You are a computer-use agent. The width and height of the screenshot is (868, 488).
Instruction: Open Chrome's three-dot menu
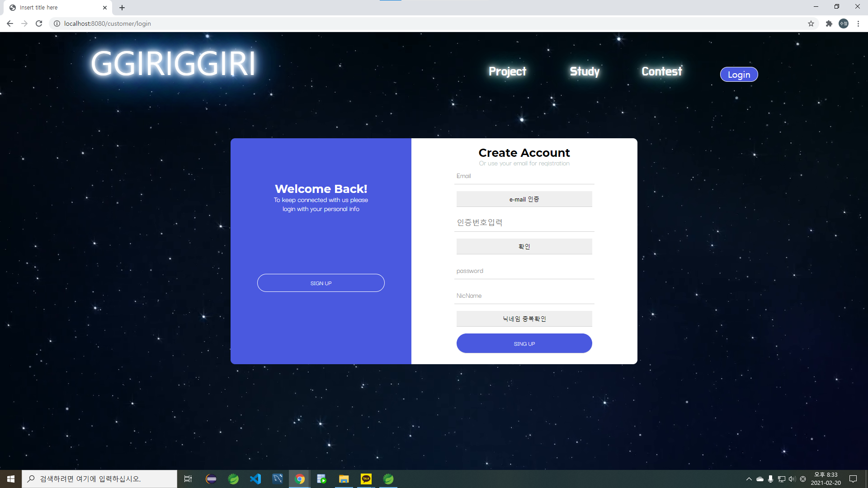[858, 23]
